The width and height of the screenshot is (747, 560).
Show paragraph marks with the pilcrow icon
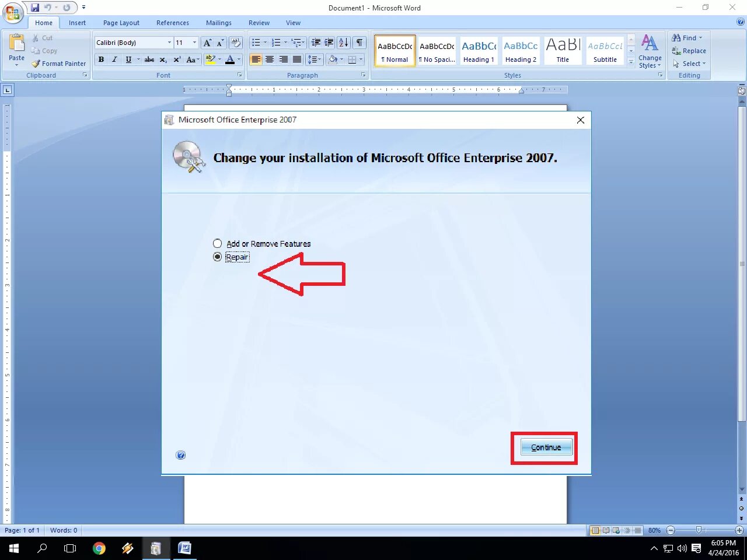359,42
